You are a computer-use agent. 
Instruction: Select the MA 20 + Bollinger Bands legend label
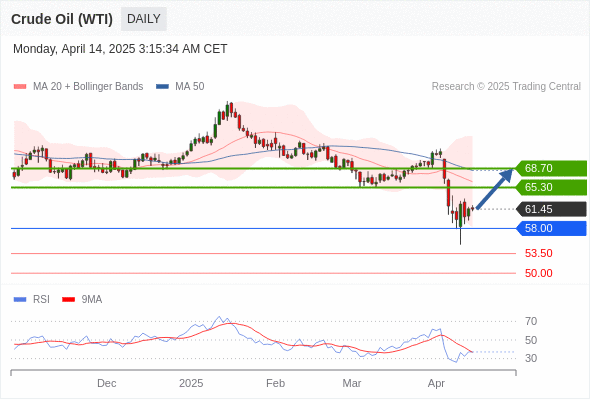[88, 87]
